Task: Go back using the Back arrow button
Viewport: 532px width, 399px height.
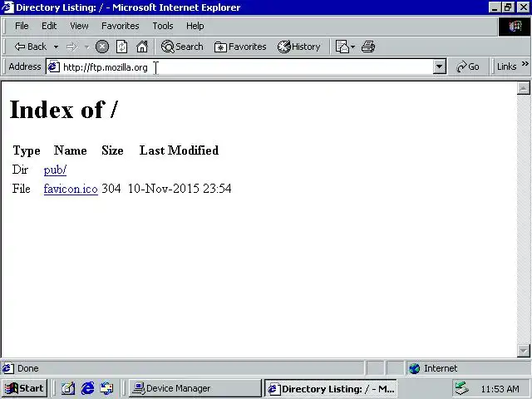Action: tap(30, 47)
